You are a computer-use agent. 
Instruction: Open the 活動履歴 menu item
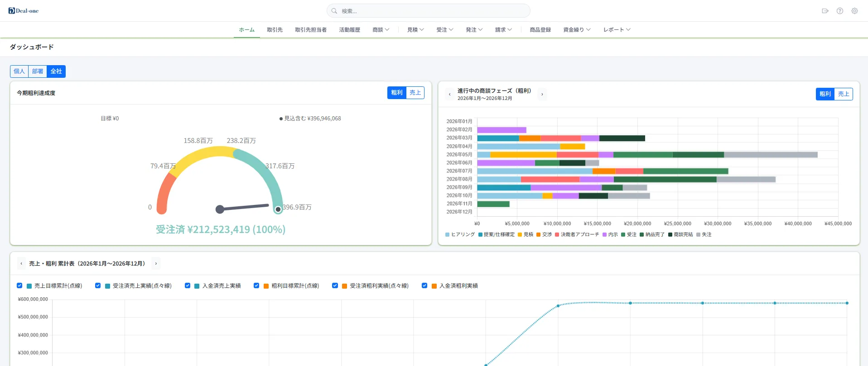(x=350, y=30)
